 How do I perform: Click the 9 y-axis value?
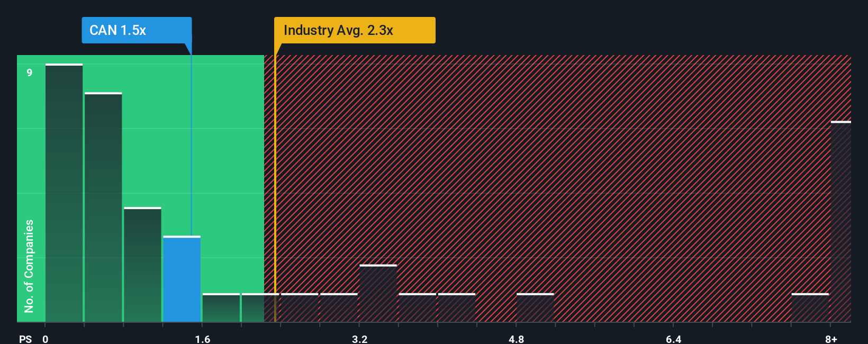pos(30,73)
